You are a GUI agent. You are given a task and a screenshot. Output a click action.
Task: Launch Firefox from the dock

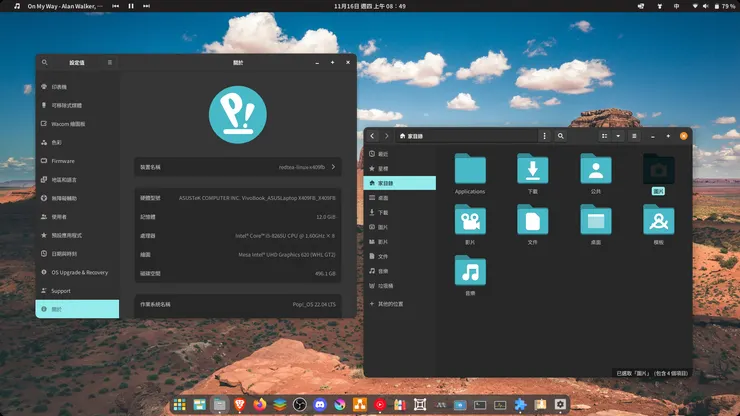(x=260, y=405)
